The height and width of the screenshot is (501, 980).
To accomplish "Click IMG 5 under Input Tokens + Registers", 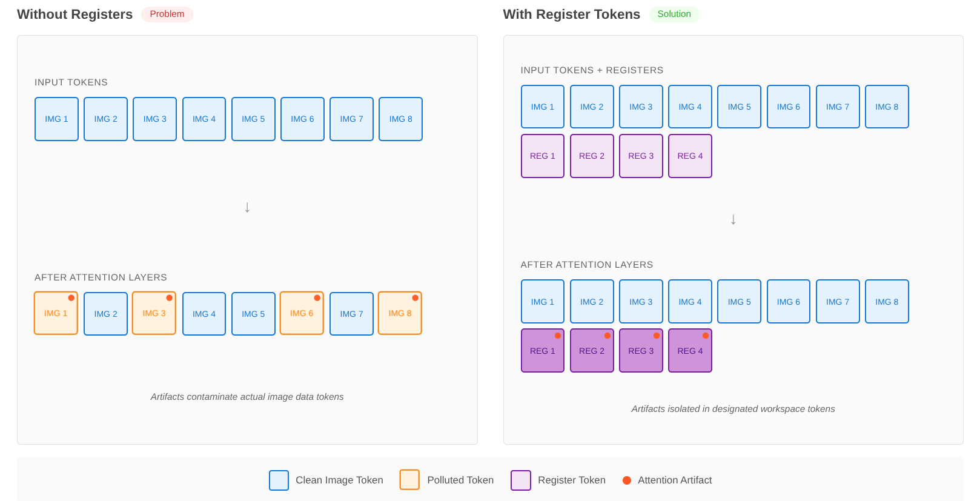I will click(x=739, y=107).
